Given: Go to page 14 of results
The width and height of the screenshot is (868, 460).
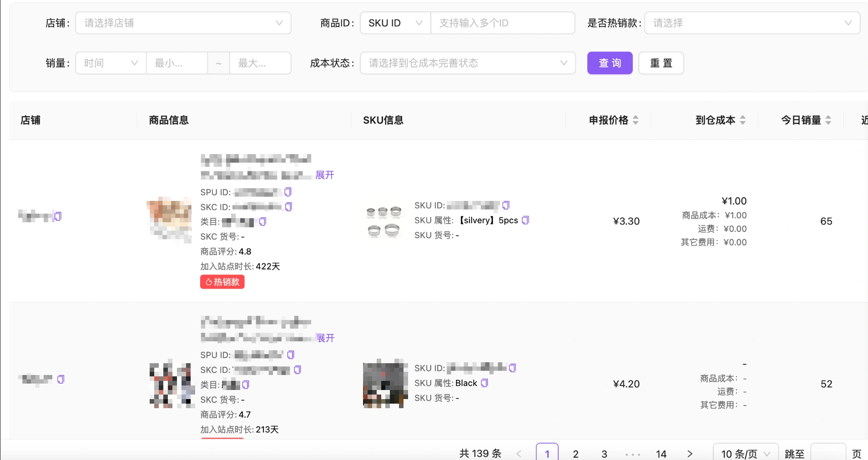Looking at the screenshot, I should click(661, 454).
